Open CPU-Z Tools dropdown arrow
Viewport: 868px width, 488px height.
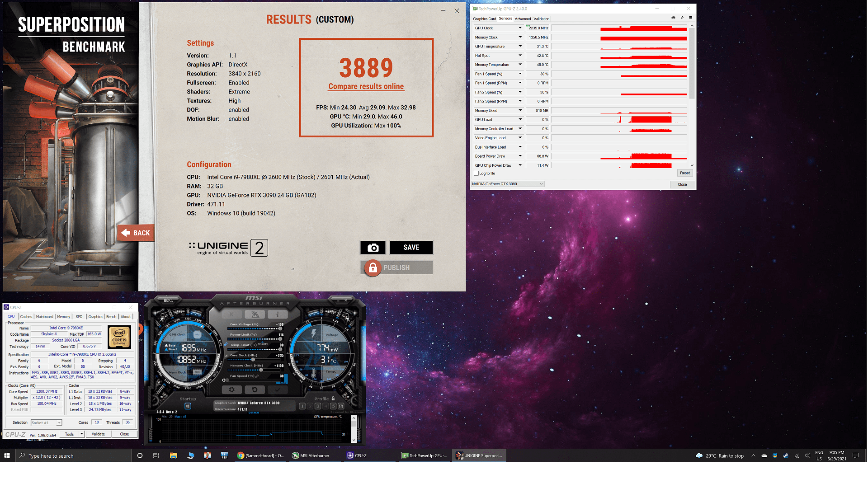(81, 434)
